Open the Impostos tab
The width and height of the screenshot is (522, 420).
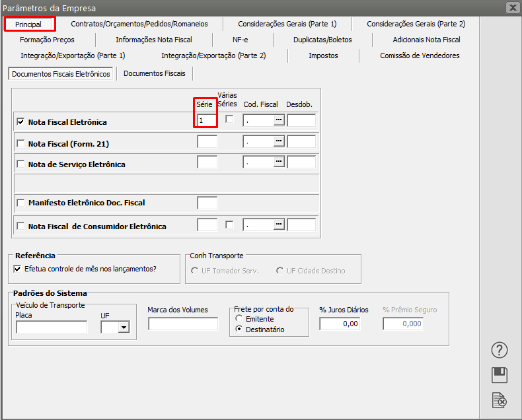coord(323,55)
